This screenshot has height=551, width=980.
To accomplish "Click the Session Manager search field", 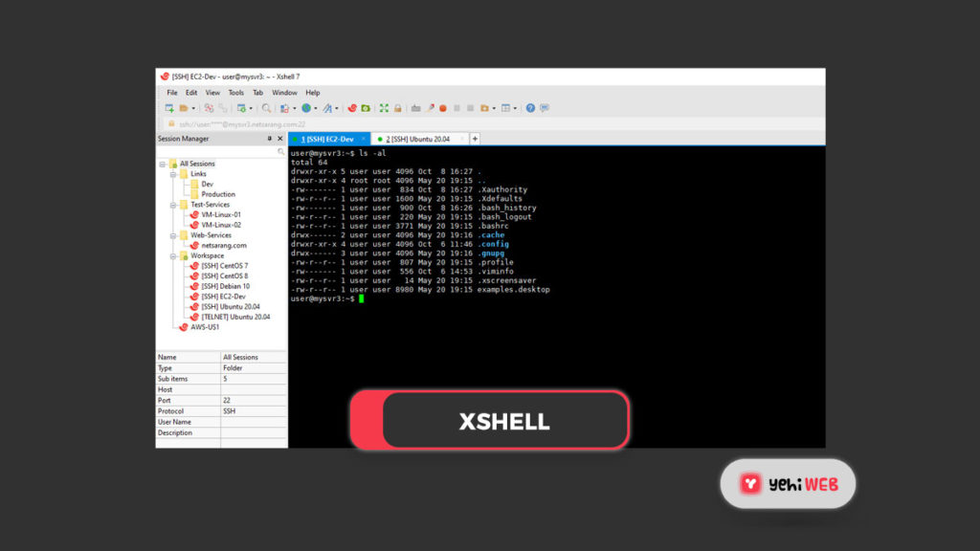I will (x=217, y=151).
